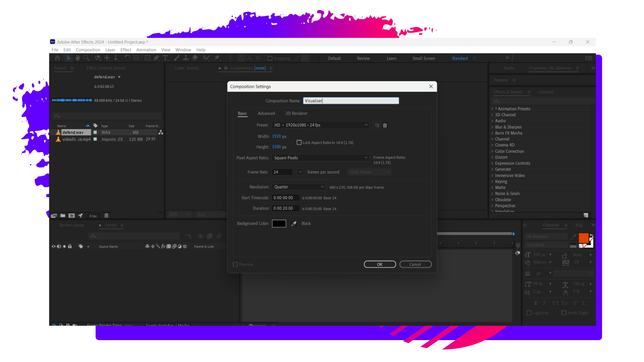The height and width of the screenshot is (362, 644).
Task: Click the eyedropper next to Background Color
Action: (294, 224)
